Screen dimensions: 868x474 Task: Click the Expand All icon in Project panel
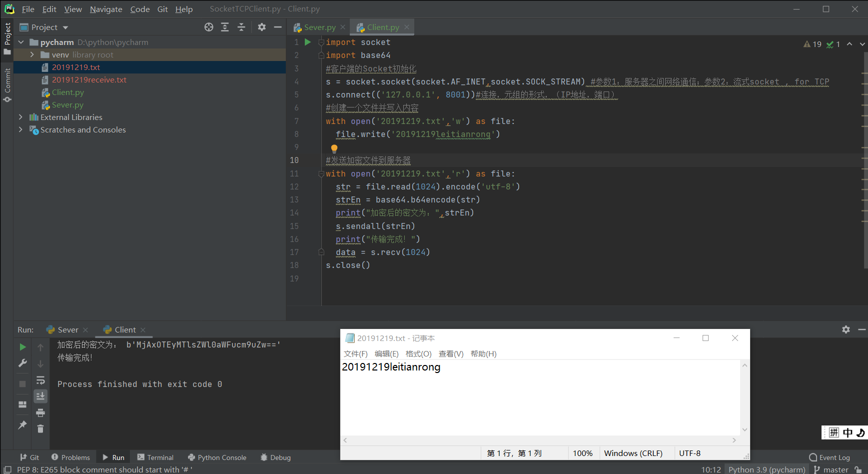pyautogui.click(x=225, y=27)
